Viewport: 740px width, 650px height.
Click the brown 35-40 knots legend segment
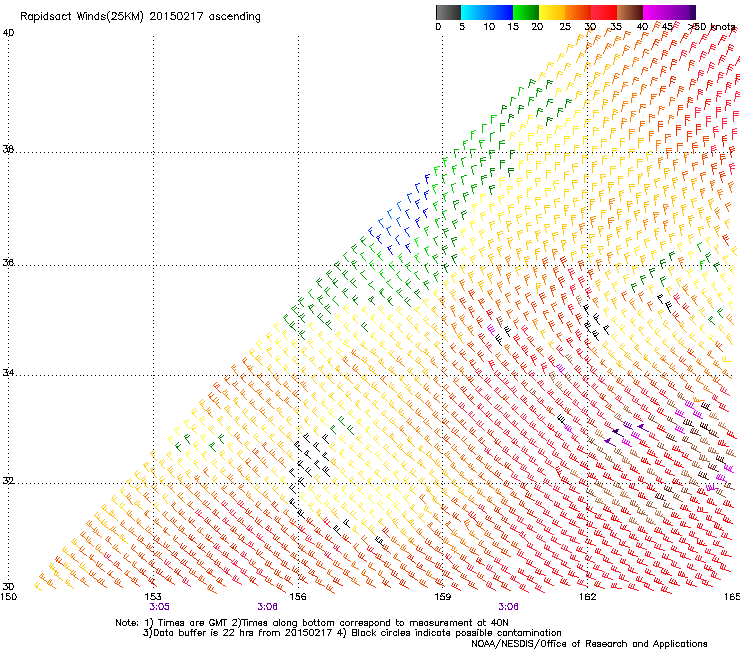(630, 12)
